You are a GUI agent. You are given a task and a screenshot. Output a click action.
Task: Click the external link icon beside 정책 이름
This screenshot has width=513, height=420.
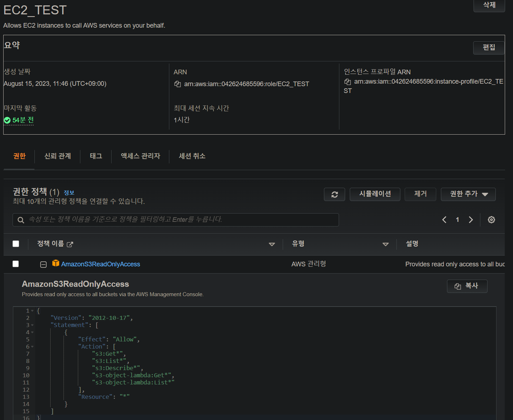click(70, 244)
